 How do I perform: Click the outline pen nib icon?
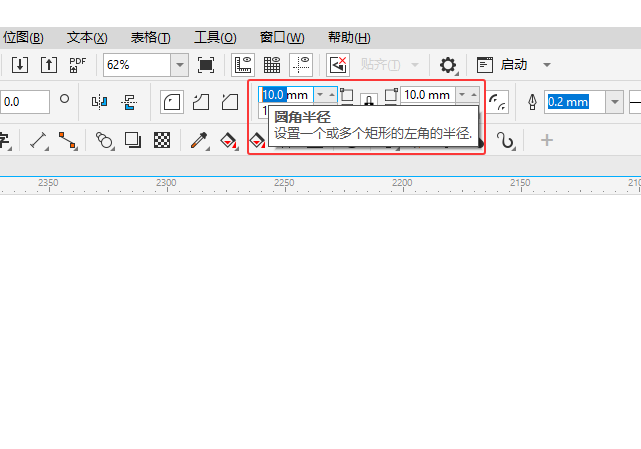pyautogui.click(x=532, y=102)
